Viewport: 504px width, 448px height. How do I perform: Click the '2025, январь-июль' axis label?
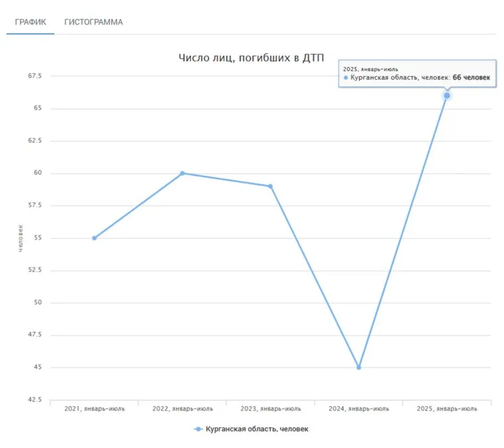[x=447, y=409]
